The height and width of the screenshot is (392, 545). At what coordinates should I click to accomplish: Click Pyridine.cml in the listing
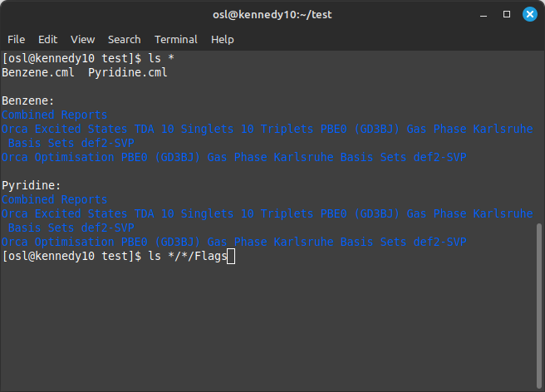[128, 72]
